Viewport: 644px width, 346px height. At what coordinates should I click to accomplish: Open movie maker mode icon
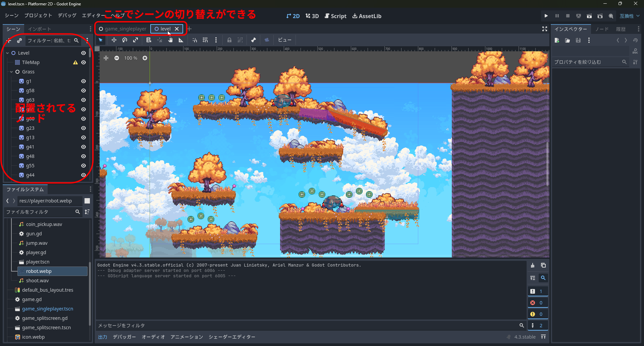coord(611,16)
